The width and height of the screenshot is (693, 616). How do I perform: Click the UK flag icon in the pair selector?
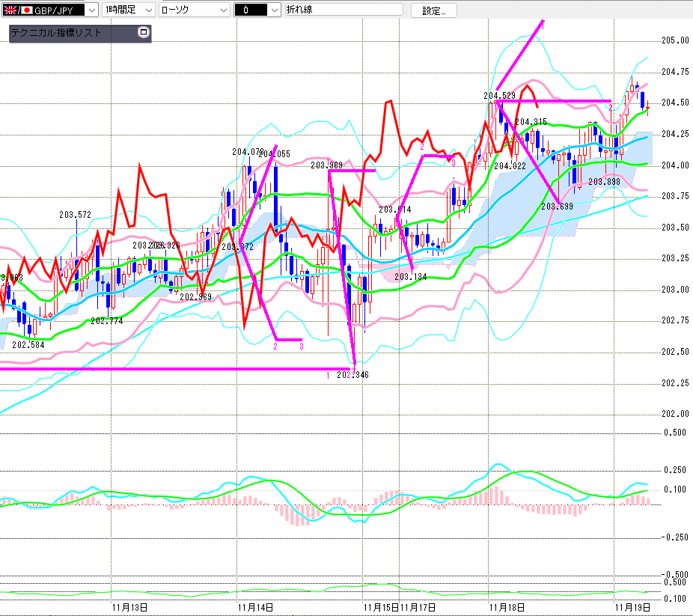click(11, 10)
